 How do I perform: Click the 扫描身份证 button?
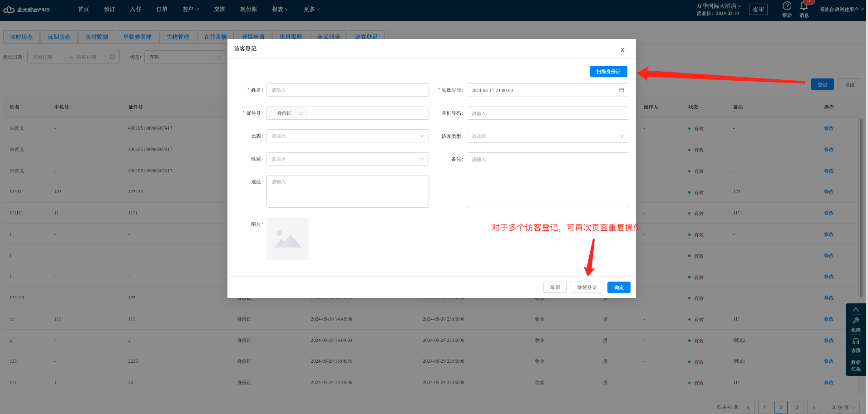coord(608,72)
